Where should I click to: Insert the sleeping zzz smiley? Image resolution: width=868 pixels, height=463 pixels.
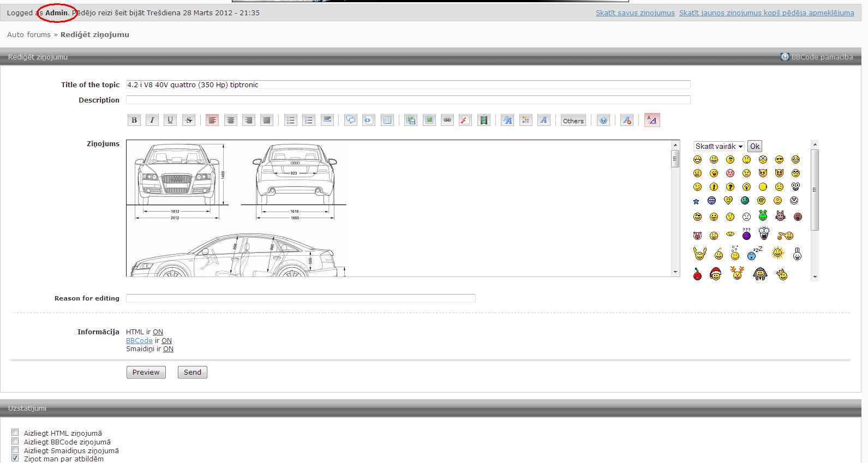755,253
